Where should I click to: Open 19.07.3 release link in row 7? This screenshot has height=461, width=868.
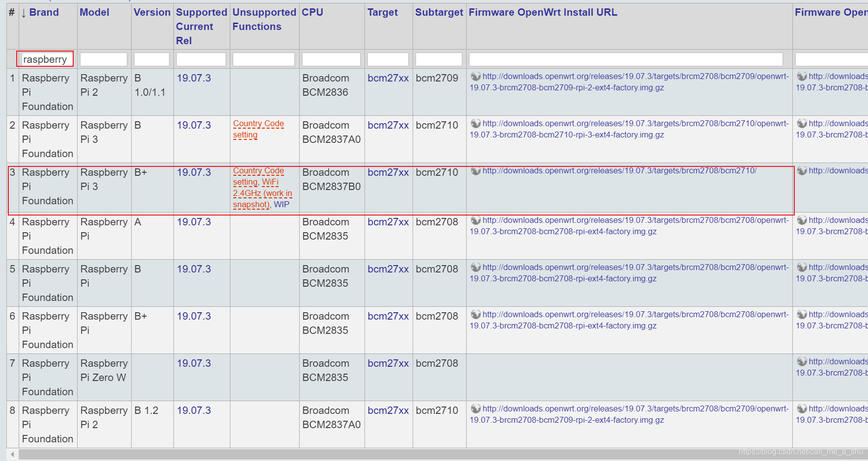point(194,363)
